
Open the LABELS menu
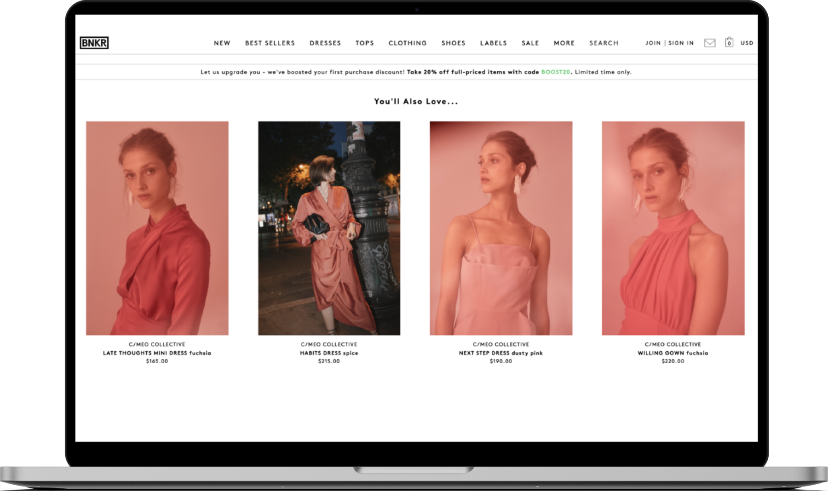[494, 43]
